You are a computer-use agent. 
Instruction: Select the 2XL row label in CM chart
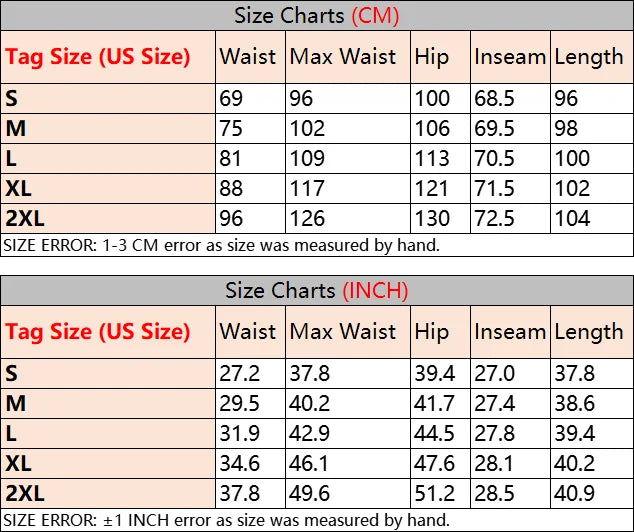[x=25, y=219]
